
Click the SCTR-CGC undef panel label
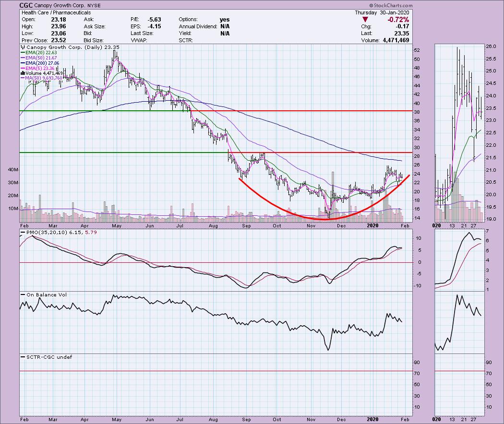click(x=49, y=357)
